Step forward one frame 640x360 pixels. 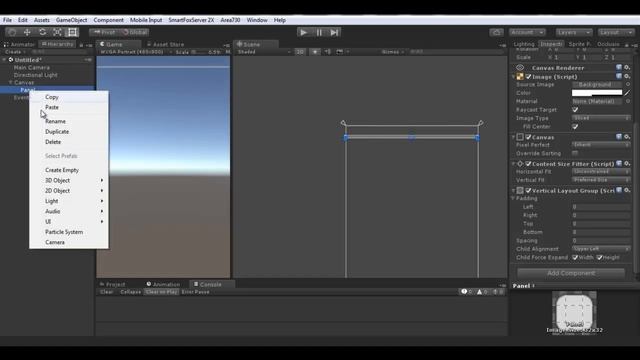pos(334,32)
